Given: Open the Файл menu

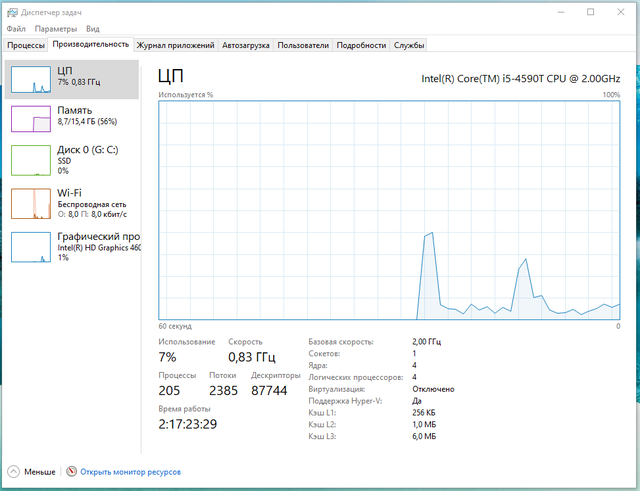Looking at the screenshot, I should [16, 29].
